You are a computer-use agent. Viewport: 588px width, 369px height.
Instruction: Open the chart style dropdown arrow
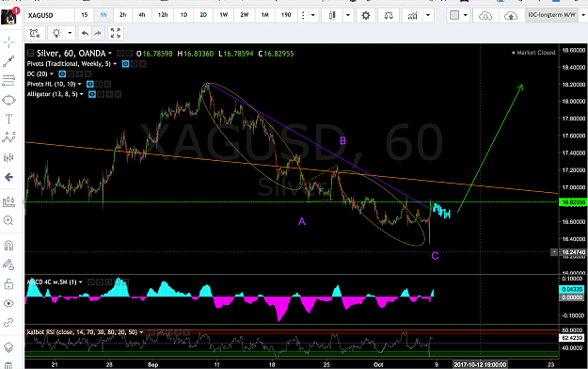[348, 15]
